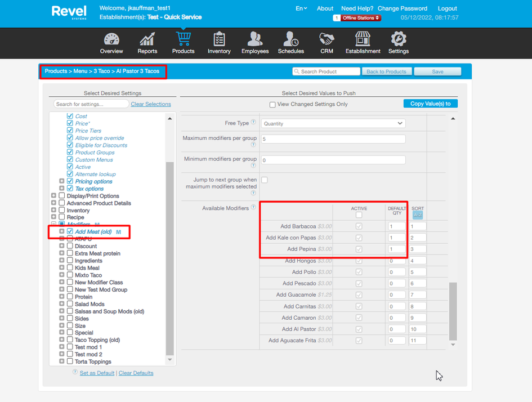This screenshot has width=532, height=402.
Task: Open the Settings gear icon
Action: 398,39
